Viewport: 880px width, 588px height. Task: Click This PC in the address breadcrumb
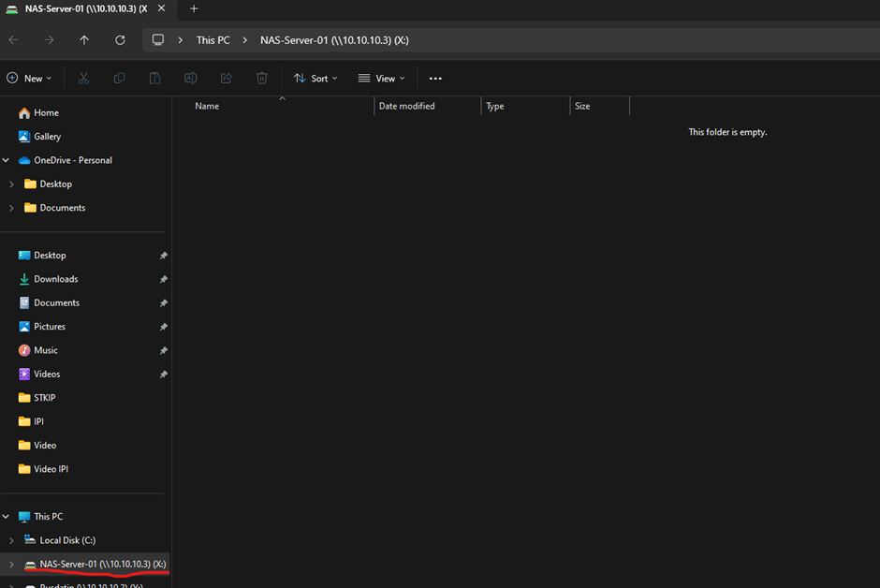pyautogui.click(x=213, y=40)
